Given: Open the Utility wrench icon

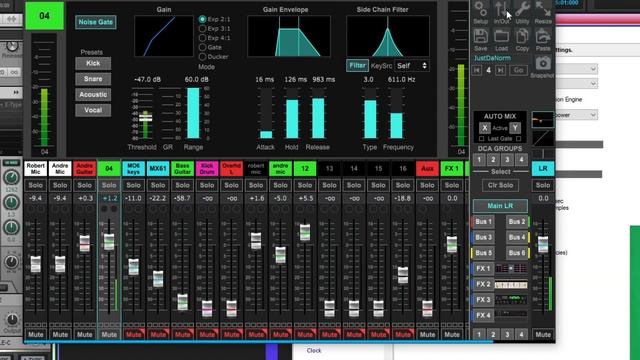Looking at the screenshot, I should click(522, 10).
